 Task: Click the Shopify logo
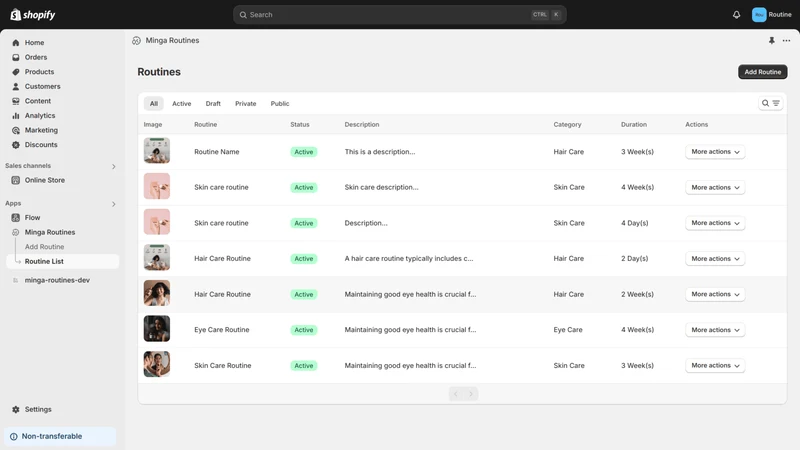point(33,15)
